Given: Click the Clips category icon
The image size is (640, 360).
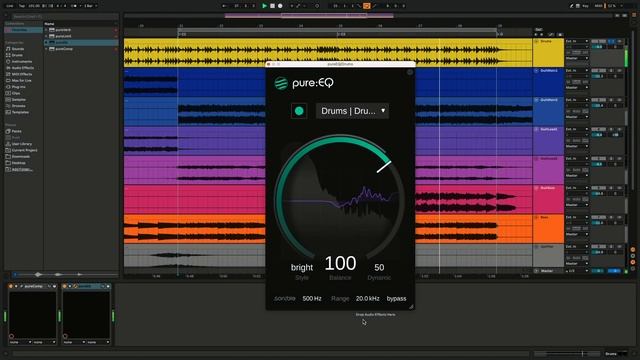Looking at the screenshot, I should click(8, 93).
